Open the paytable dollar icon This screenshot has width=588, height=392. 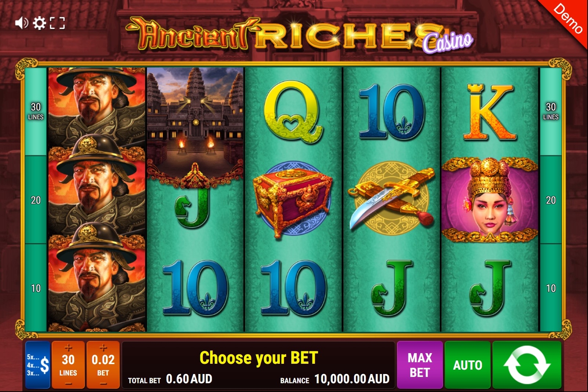pyautogui.click(x=38, y=365)
